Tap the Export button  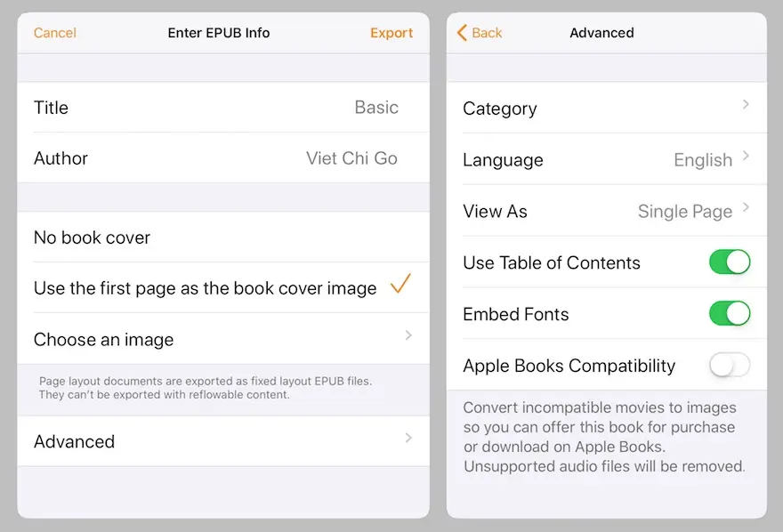tap(391, 33)
